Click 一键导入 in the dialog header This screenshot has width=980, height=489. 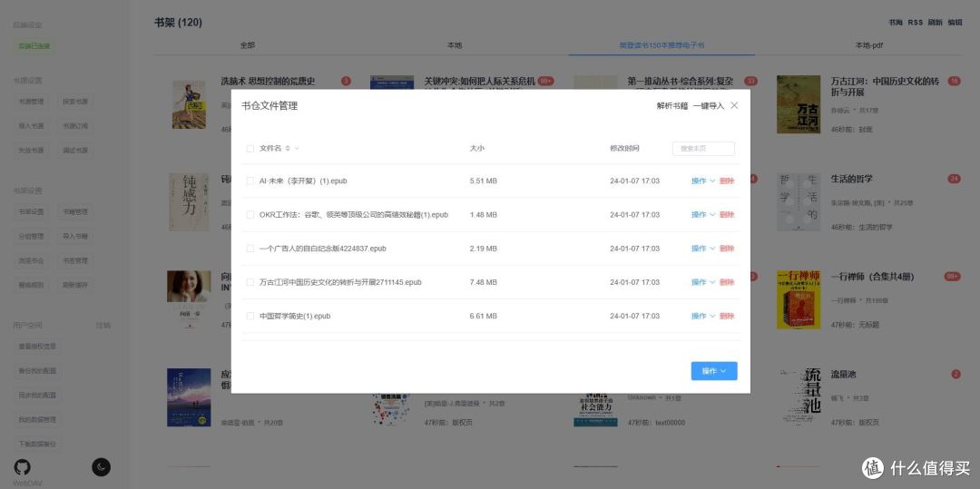pyautogui.click(x=708, y=106)
